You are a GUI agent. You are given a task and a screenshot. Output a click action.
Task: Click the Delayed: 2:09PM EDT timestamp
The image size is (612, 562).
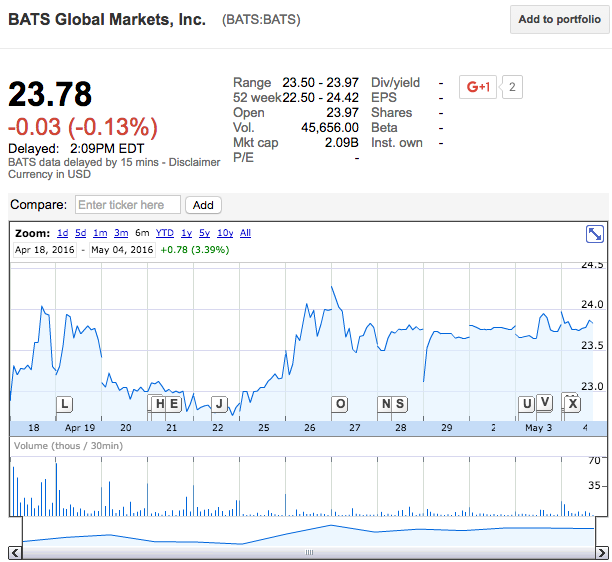tap(76, 149)
